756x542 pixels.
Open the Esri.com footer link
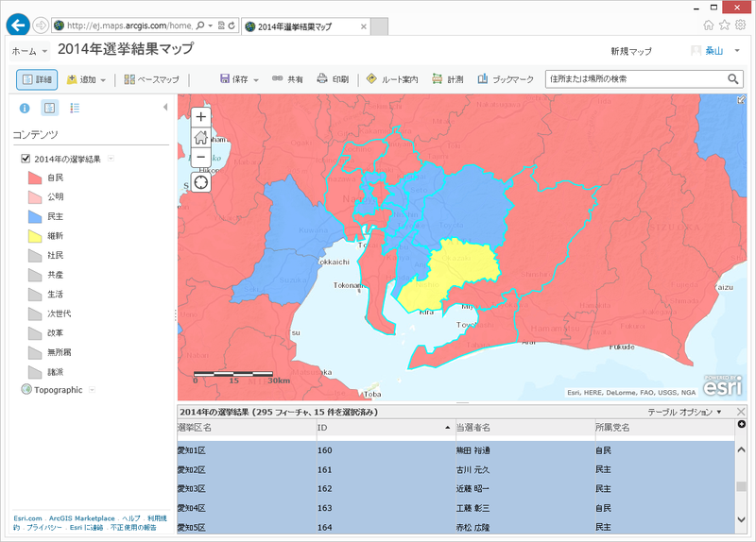[27, 518]
